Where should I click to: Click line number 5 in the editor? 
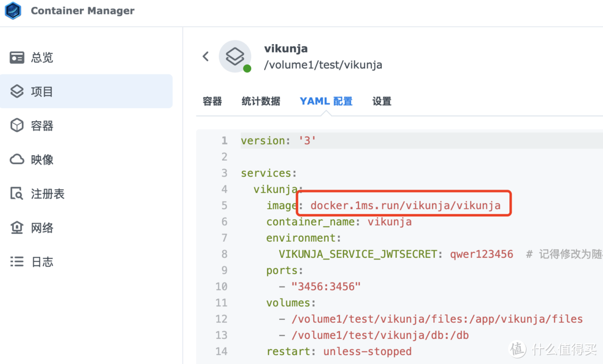point(224,205)
